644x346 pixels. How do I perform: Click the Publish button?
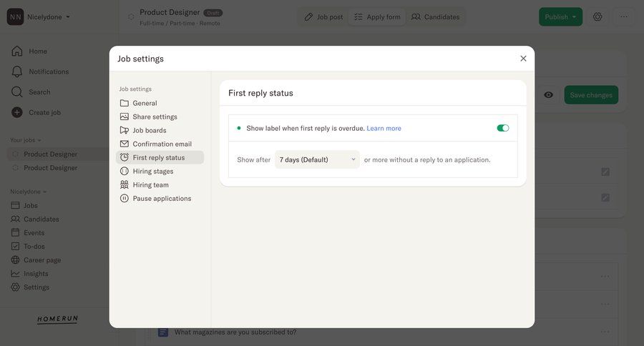(x=560, y=17)
